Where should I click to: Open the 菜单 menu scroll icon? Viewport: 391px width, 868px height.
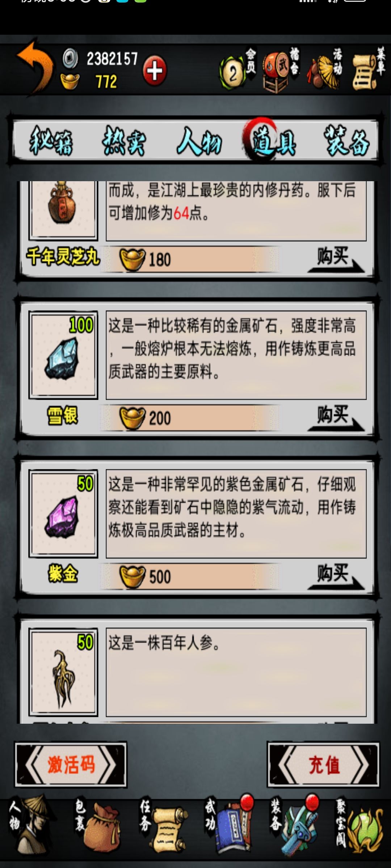[369, 69]
